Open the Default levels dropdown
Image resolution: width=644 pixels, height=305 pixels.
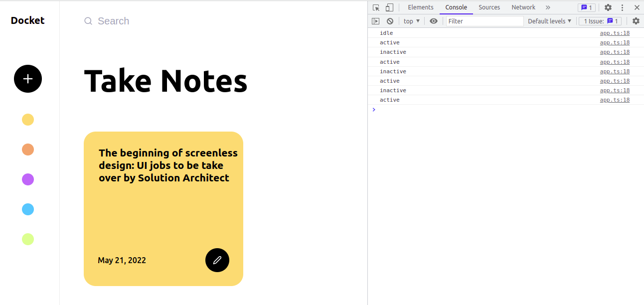[549, 21]
